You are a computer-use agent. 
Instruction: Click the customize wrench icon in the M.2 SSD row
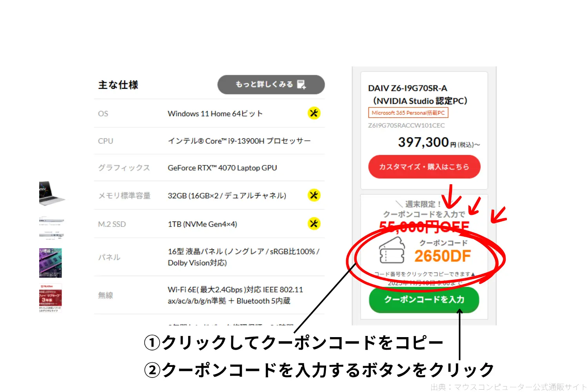pos(314,223)
